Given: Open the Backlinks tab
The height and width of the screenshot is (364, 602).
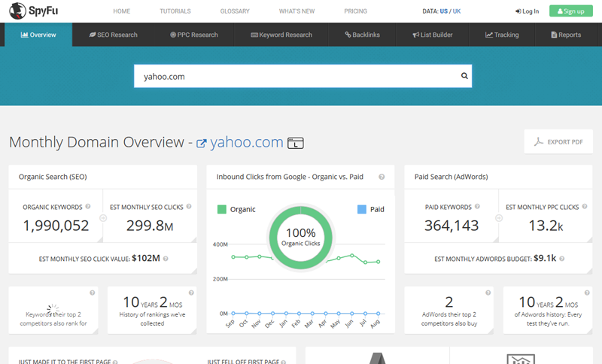Looking at the screenshot, I should [363, 35].
